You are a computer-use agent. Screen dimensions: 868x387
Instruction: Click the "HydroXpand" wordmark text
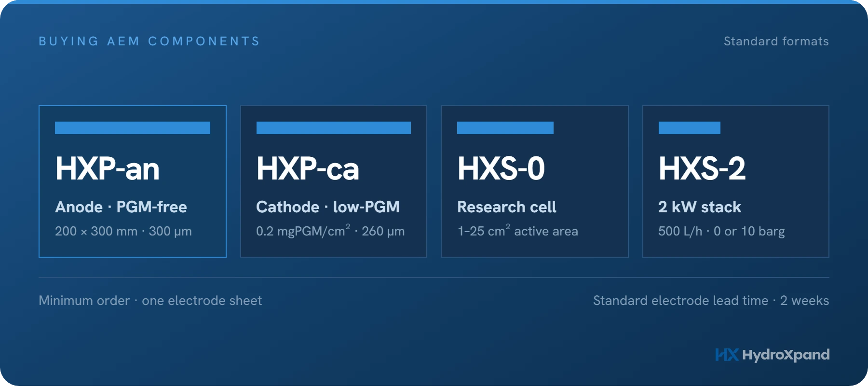click(786, 355)
